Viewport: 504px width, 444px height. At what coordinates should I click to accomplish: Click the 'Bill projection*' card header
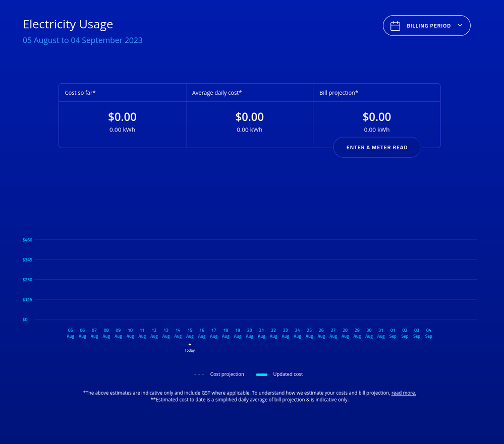(x=339, y=93)
